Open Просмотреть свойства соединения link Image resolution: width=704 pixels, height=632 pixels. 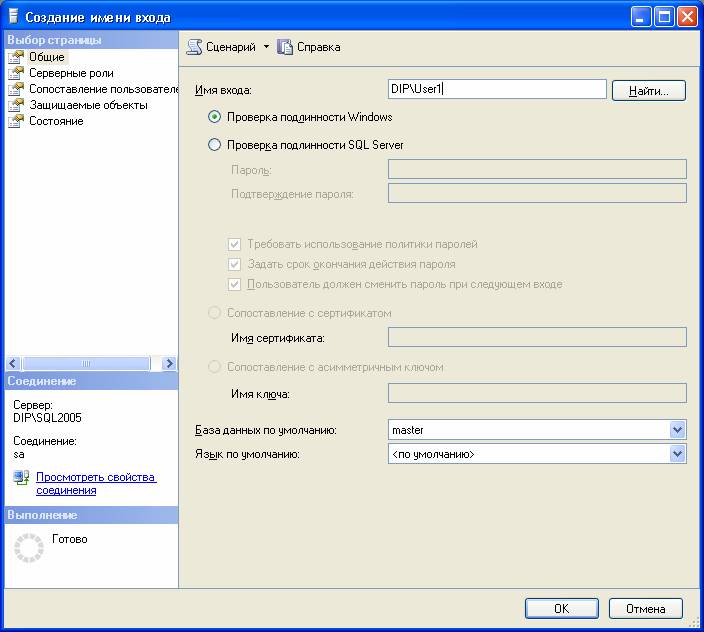coord(95,484)
